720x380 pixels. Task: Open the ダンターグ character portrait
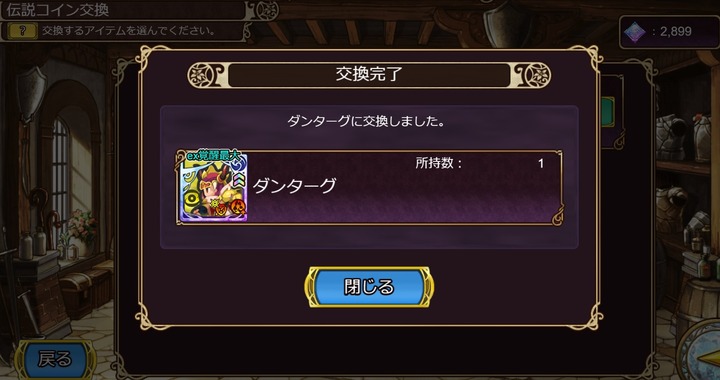[x=213, y=187]
